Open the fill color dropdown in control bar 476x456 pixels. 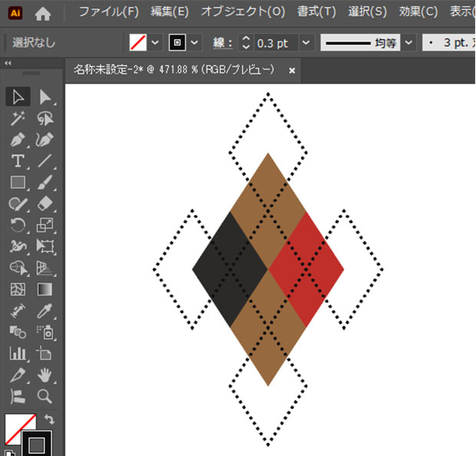point(156,42)
